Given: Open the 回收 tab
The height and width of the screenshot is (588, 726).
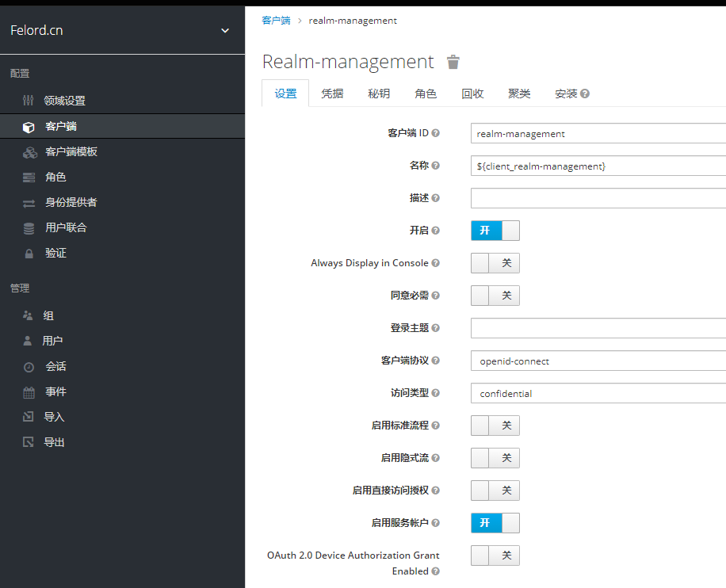Looking at the screenshot, I should (x=472, y=94).
